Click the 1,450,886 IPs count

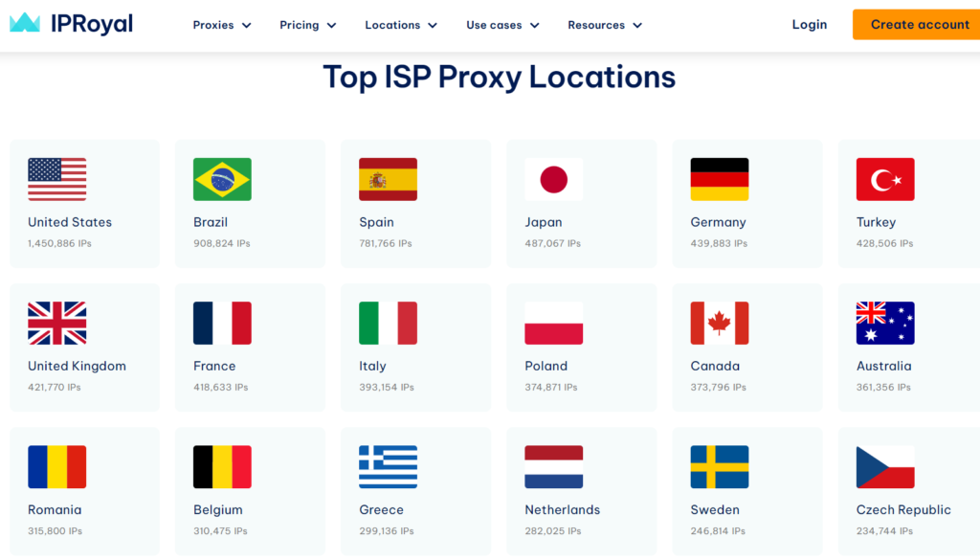pyautogui.click(x=59, y=243)
